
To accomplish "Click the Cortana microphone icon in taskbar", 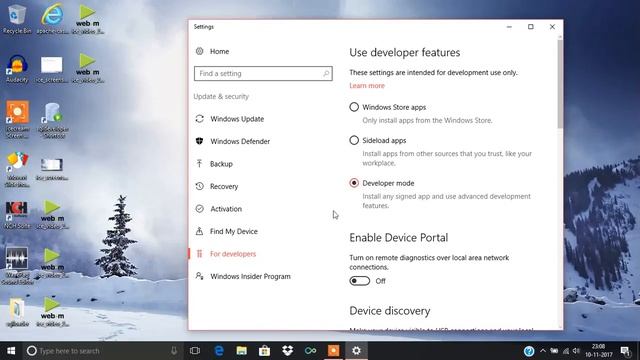I will (174, 351).
